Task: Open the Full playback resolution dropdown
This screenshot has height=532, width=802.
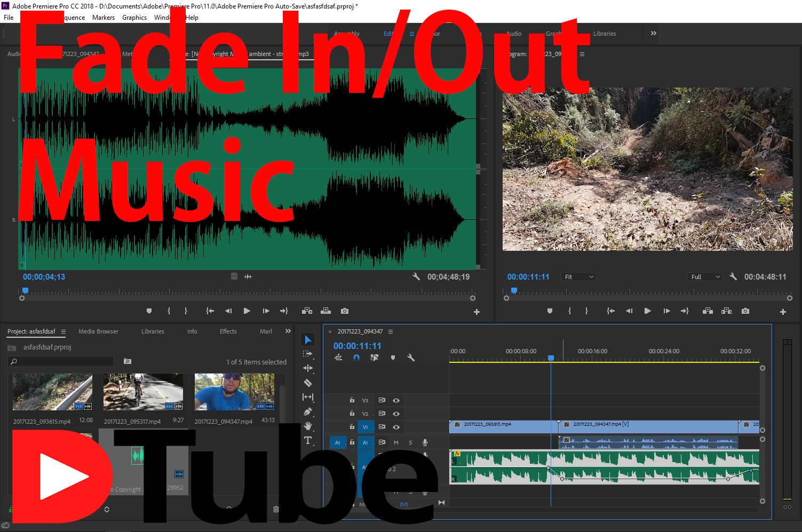Action: (705, 277)
